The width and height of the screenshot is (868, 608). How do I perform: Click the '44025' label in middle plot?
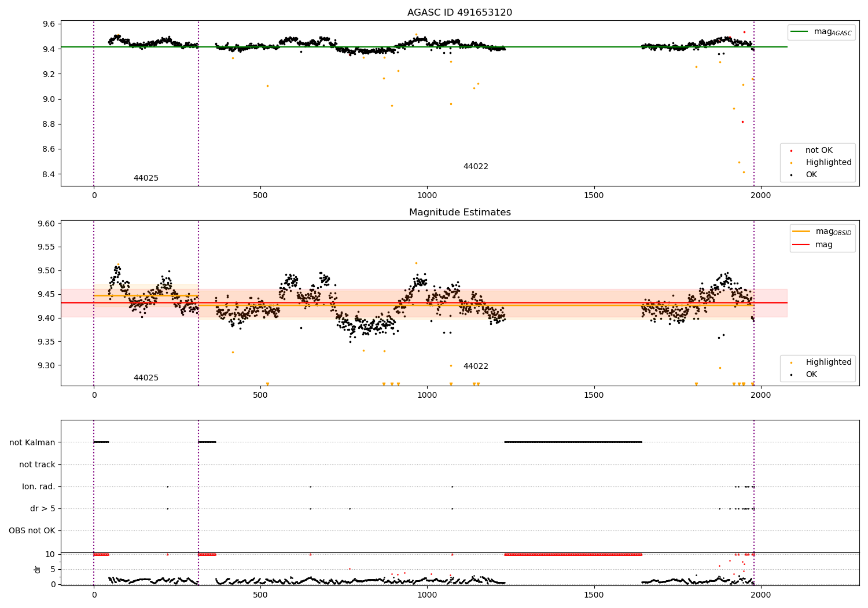click(x=146, y=378)
